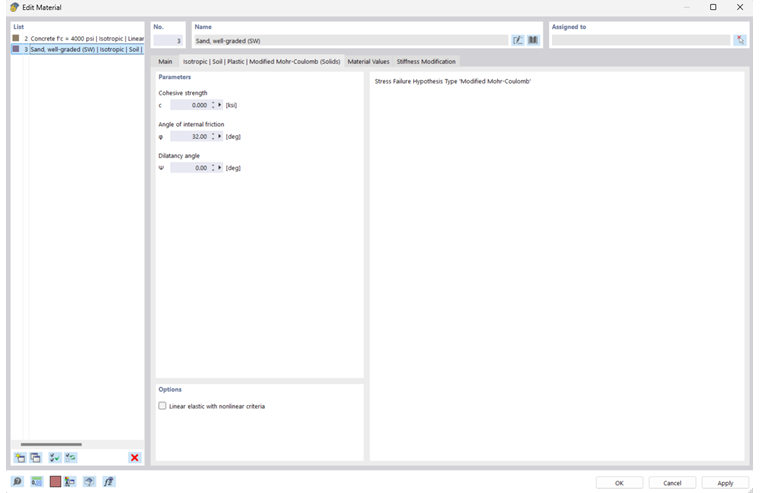The image size is (760, 493).
Task: Select all materials with the double check icon
Action: [55, 458]
